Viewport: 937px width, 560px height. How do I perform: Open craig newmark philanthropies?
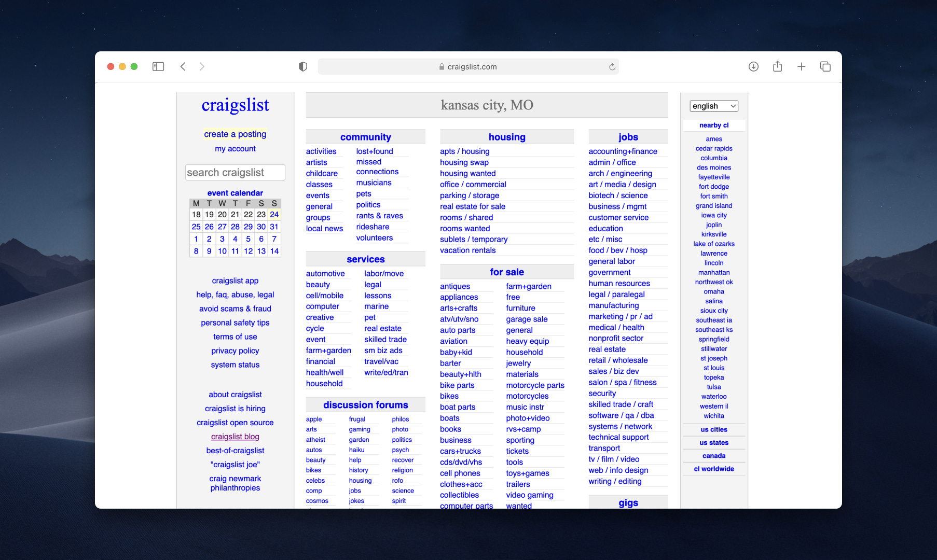[x=235, y=483]
